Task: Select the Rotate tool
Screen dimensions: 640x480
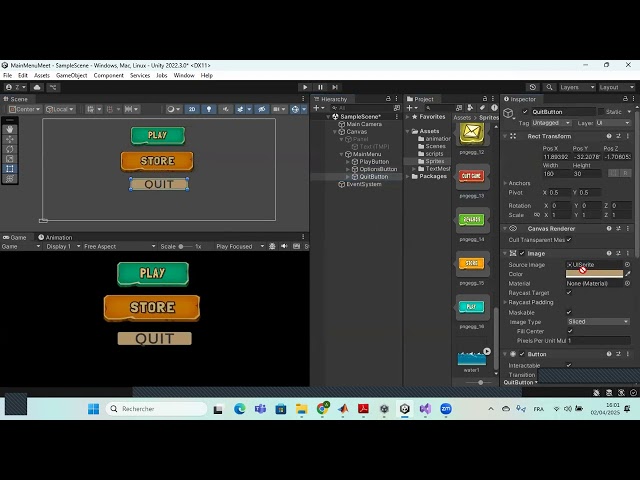Action: [x=10, y=149]
